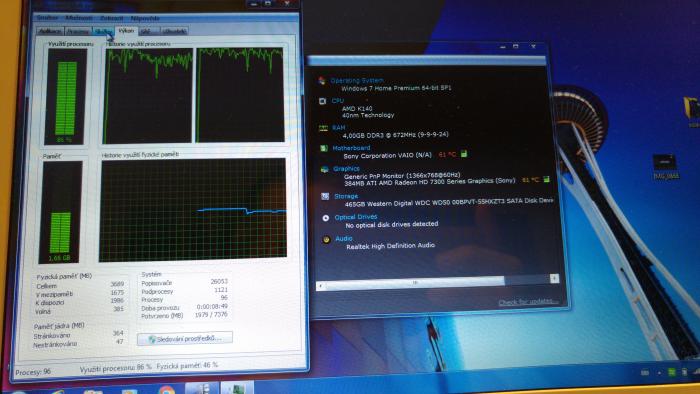
Task: Click the Graphics section icon
Action: pos(325,169)
